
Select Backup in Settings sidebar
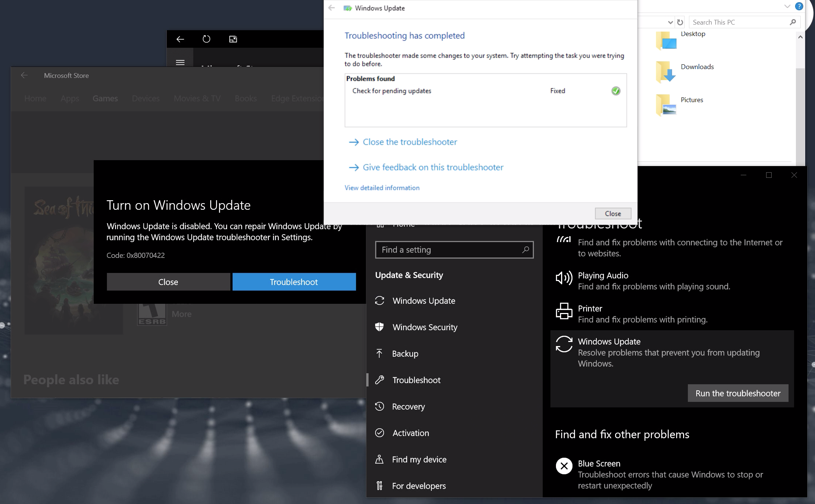pos(454,353)
